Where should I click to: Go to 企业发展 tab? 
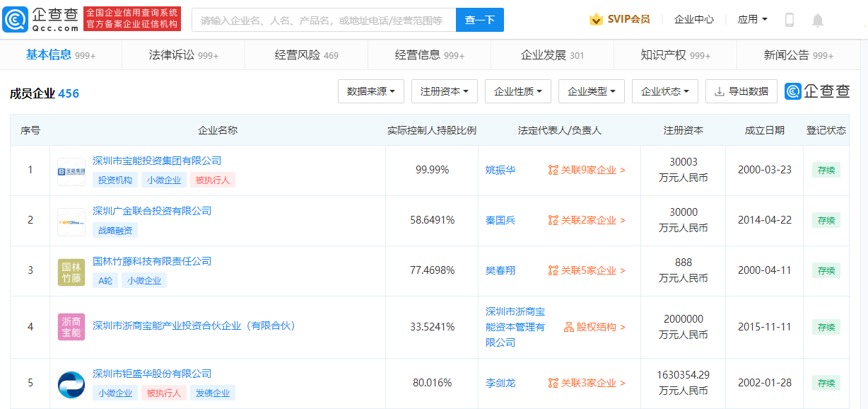pyautogui.click(x=553, y=55)
